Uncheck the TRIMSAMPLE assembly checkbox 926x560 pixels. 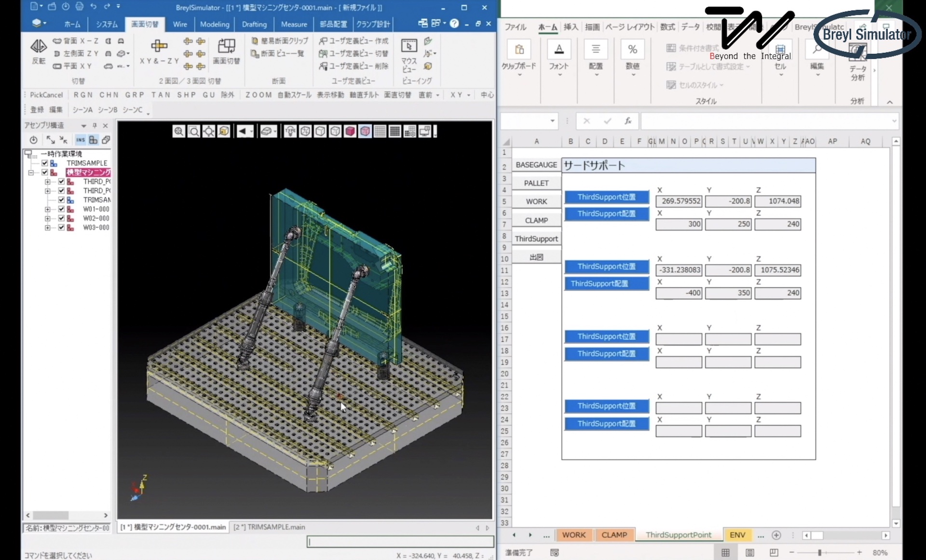point(45,163)
